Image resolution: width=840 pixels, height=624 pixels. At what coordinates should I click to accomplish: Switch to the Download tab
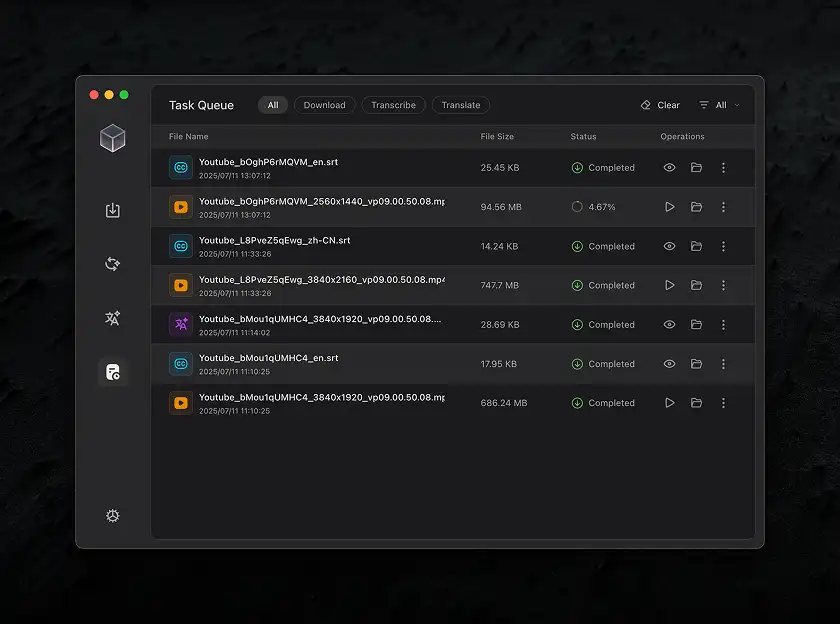324,105
